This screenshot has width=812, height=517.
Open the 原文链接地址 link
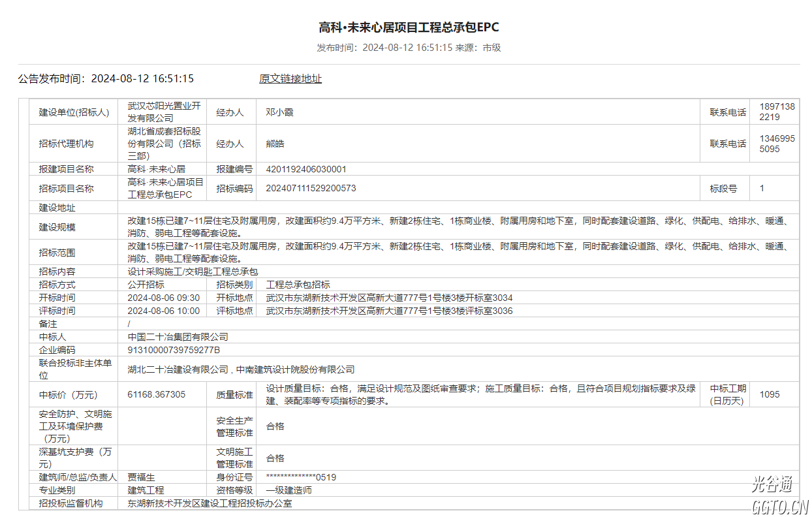pyautogui.click(x=290, y=79)
